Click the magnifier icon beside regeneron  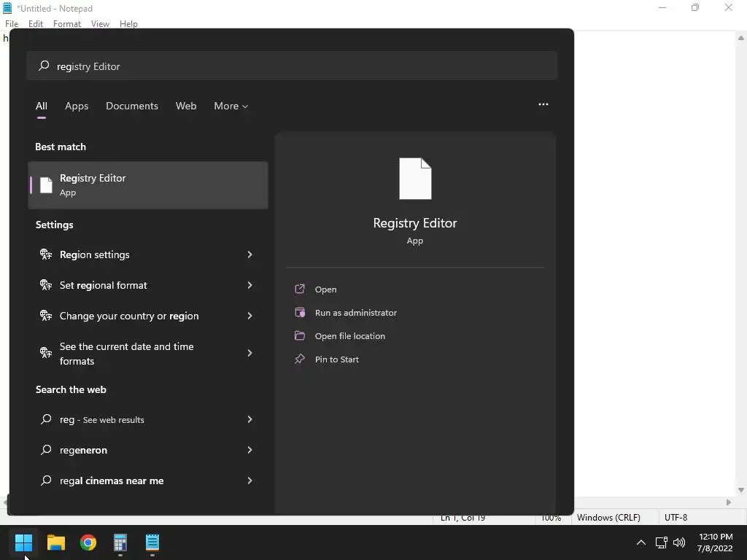(x=46, y=449)
